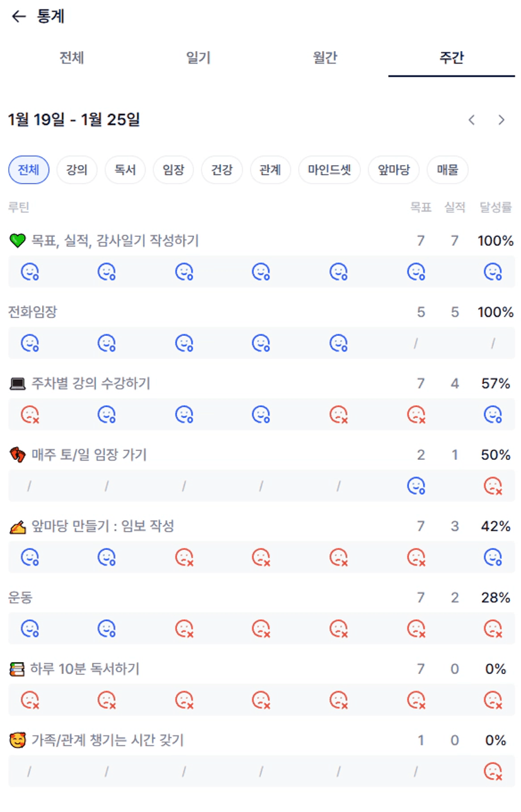Screen dimensions: 521x812
Task: Toggle last day success face for 감사일기 작성하기
Action: pos(493,272)
